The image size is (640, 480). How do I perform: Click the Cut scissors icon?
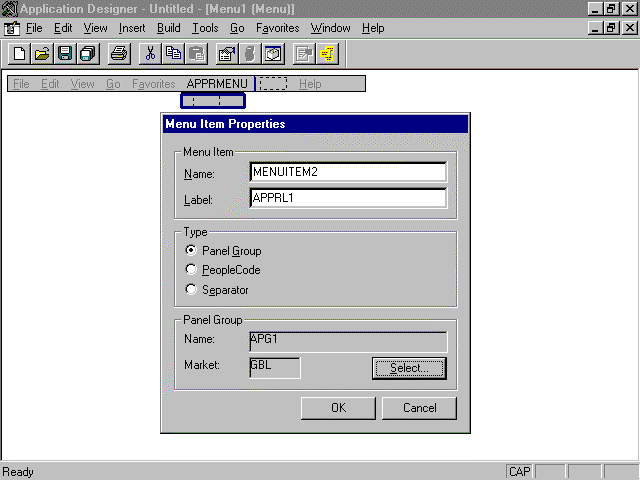point(150,53)
